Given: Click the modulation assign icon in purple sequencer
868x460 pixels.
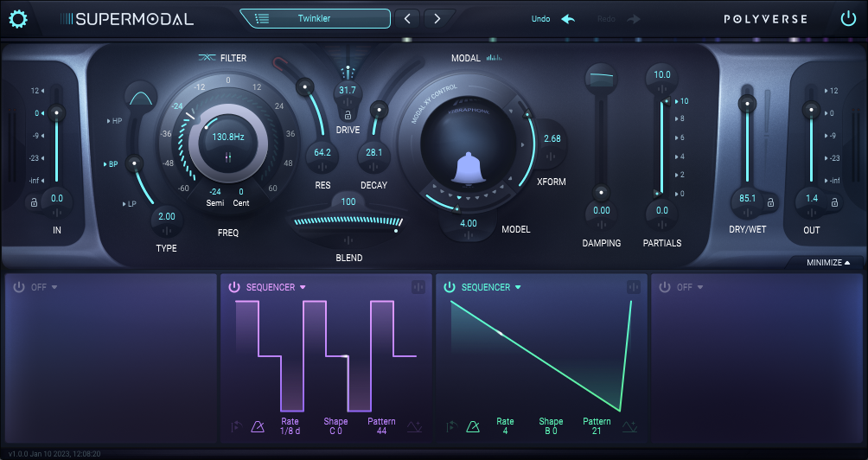Looking at the screenshot, I should click(x=418, y=287).
